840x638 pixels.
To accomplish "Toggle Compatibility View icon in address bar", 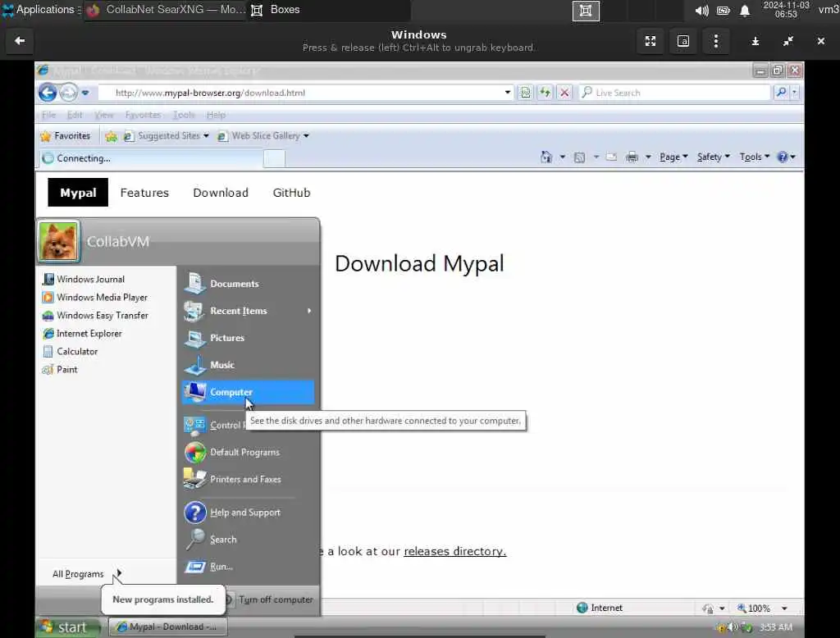I will (526, 92).
